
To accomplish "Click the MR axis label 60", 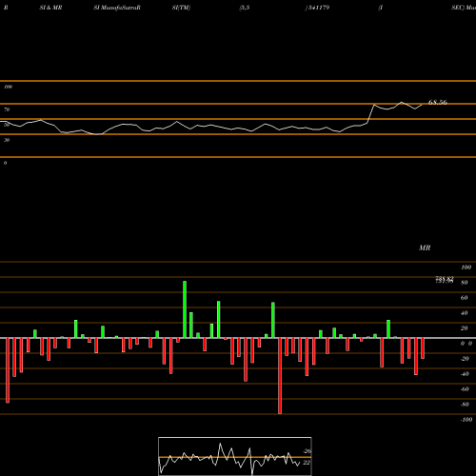I will point(465,298).
